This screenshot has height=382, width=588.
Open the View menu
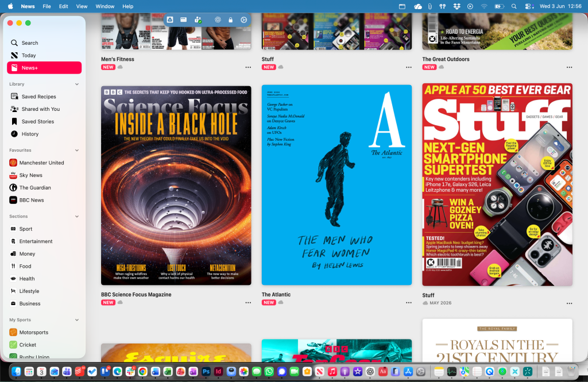tap(82, 6)
